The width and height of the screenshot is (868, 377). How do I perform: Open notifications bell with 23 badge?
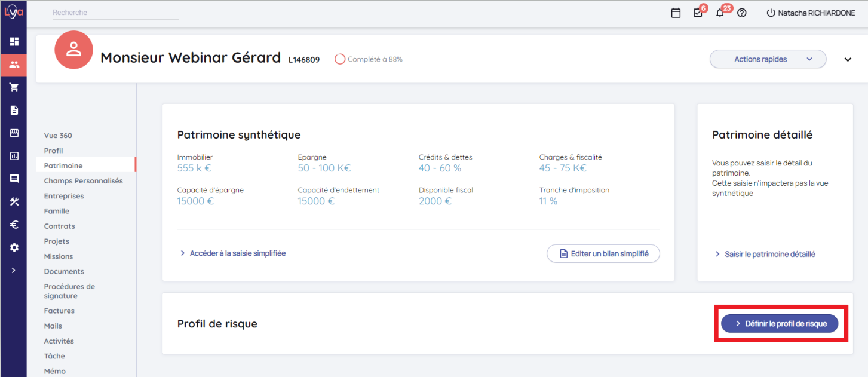720,13
